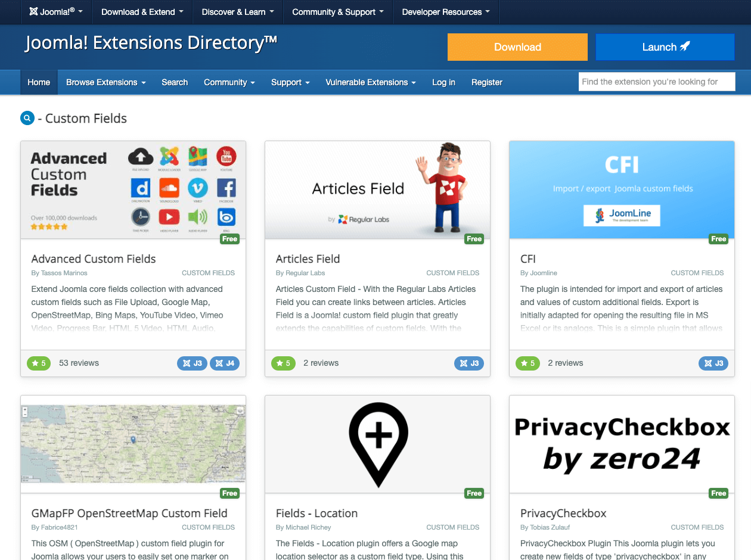The image size is (751, 560).
Task: Click the Google Map icon in banner
Action: (198, 157)
